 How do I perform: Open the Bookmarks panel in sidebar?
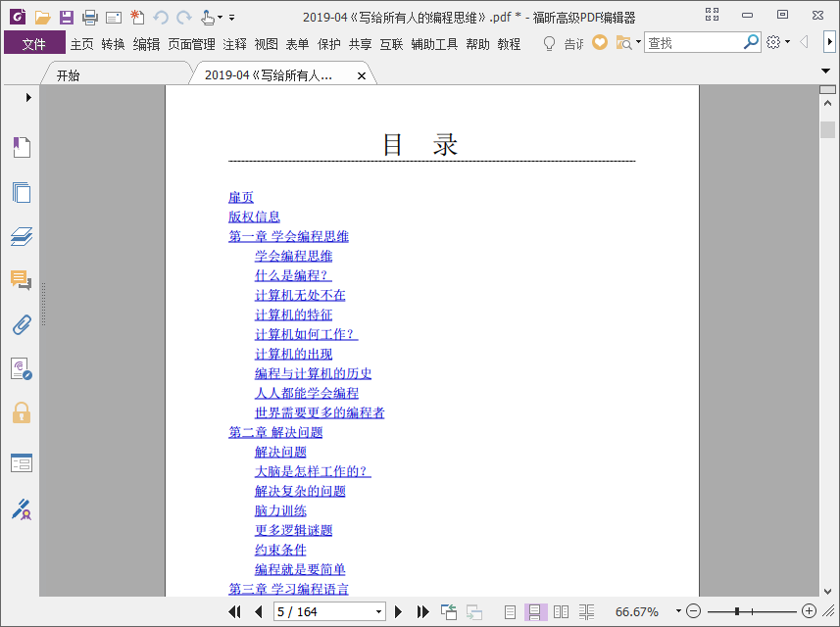22,147
